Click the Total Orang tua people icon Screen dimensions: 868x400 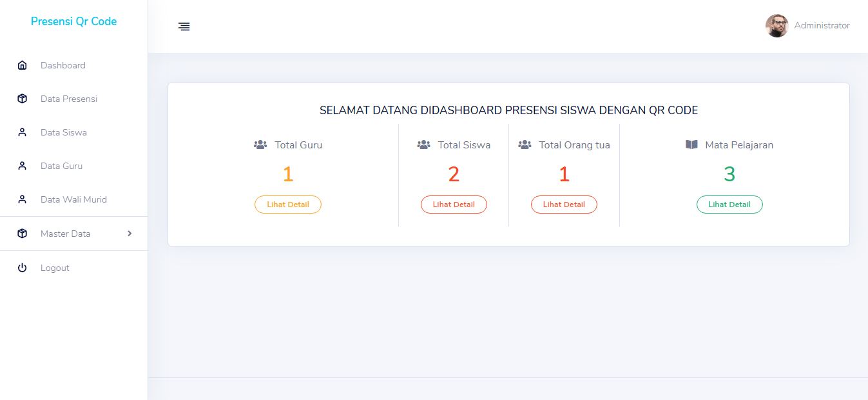(525, 145)
